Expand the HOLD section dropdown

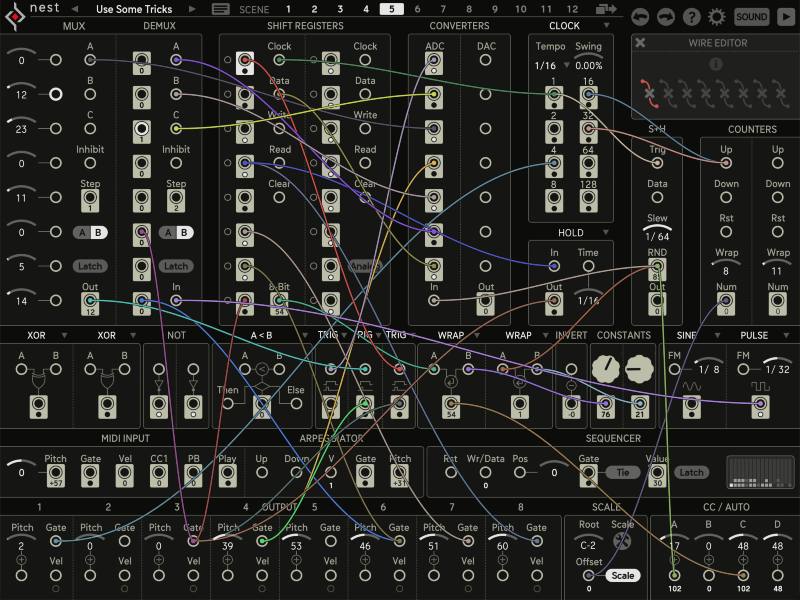pos(605,230)
